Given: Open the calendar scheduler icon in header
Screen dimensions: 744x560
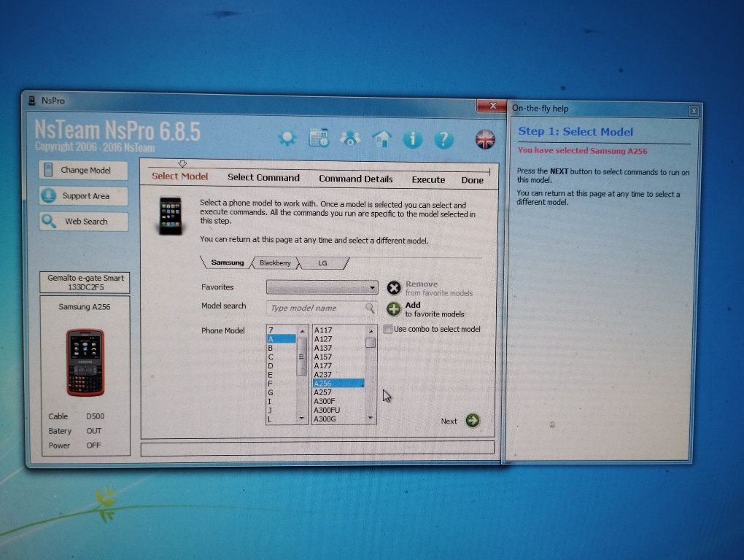Looking at the screenshot, I should (x=319, y=138).
